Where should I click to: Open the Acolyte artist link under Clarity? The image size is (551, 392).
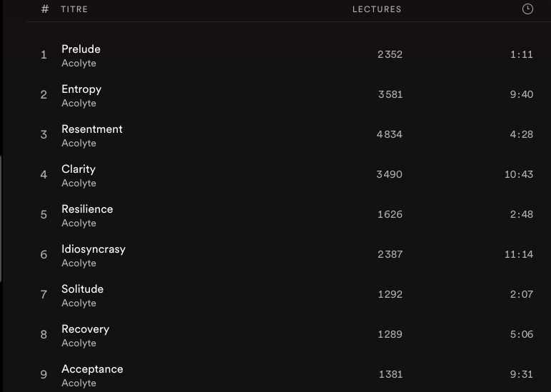click(79, 184)
